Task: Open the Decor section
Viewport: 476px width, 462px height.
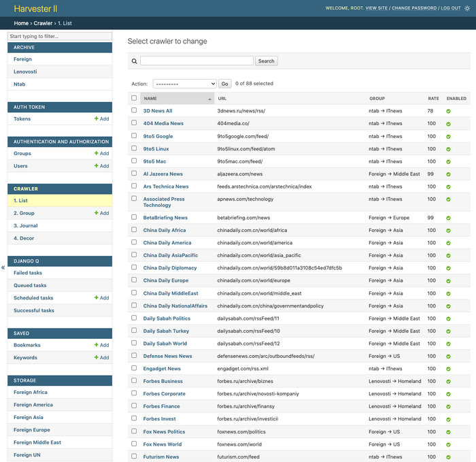Action: coord(24,238)
